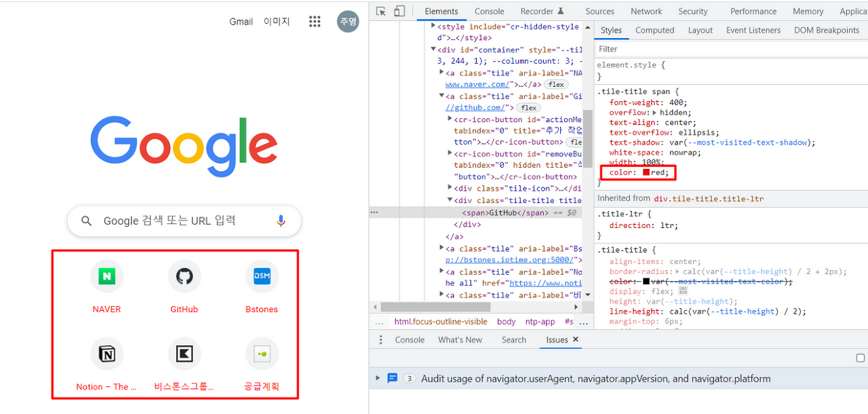Expand the style include=cr-hidden-style node

pyautogui.click(x=434, y=26)
